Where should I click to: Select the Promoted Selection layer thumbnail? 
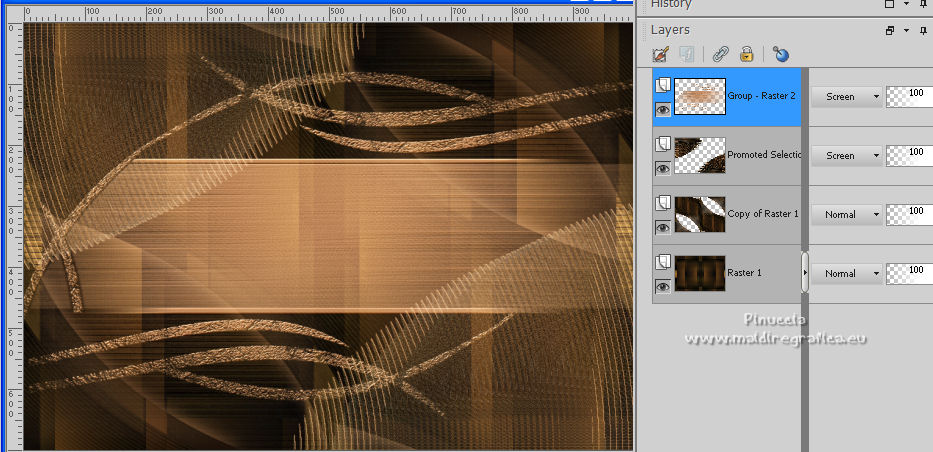(700, 155)
